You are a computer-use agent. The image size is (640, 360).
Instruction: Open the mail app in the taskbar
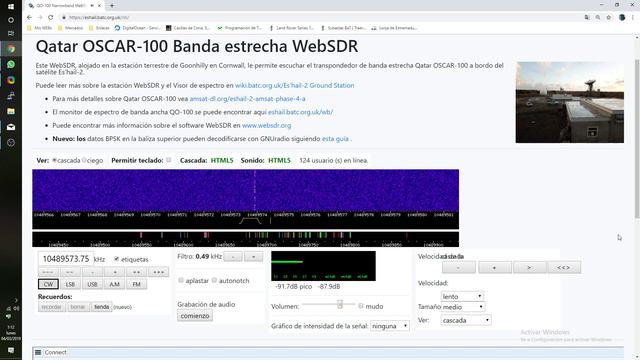pyautogui.click(x=11, y=127)
